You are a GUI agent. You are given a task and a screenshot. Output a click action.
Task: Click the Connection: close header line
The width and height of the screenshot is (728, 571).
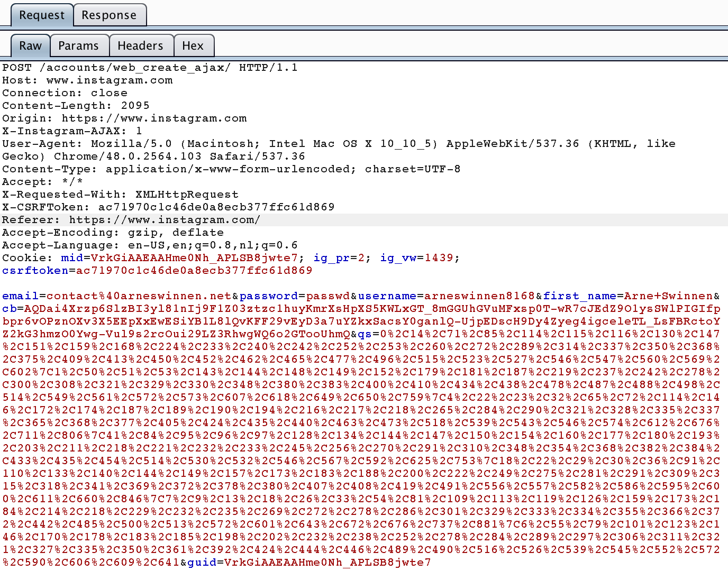(x=65, y=93)
